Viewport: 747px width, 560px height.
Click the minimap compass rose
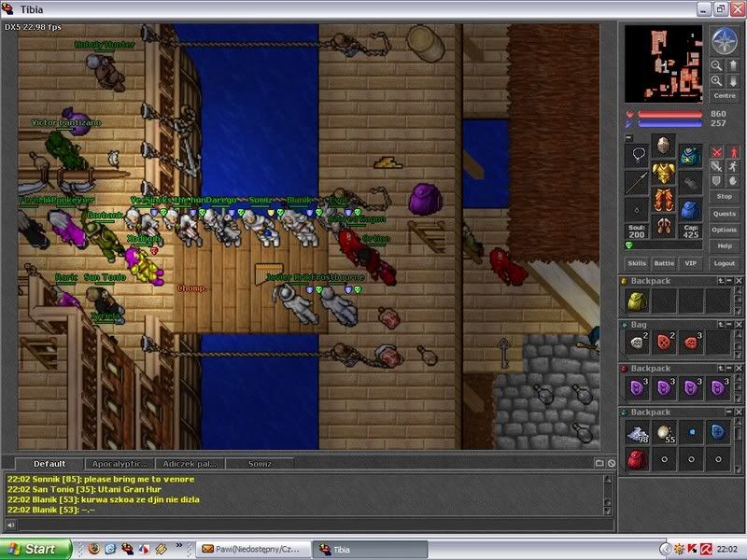725,40
